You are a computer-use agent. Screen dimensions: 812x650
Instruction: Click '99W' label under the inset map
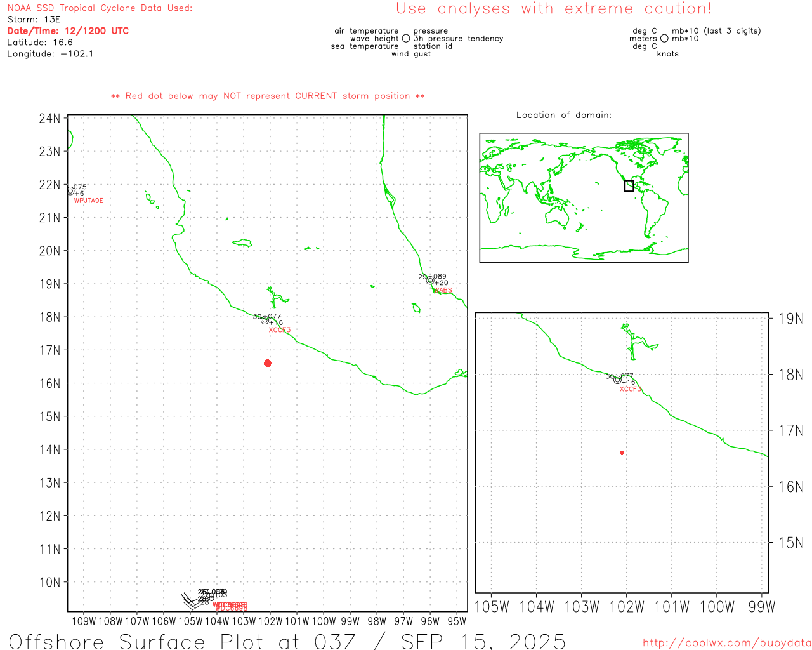[762, 607]
